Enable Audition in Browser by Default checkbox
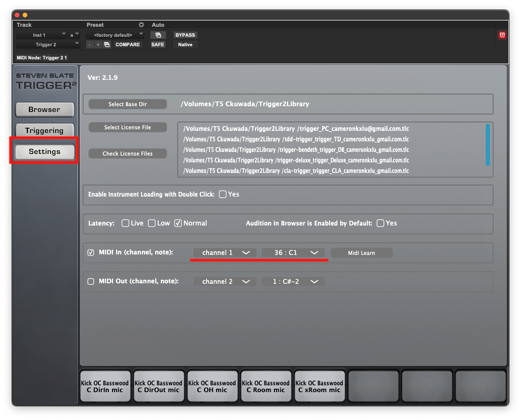The height and width of the screenshot is (420, 521). point(381,223)
